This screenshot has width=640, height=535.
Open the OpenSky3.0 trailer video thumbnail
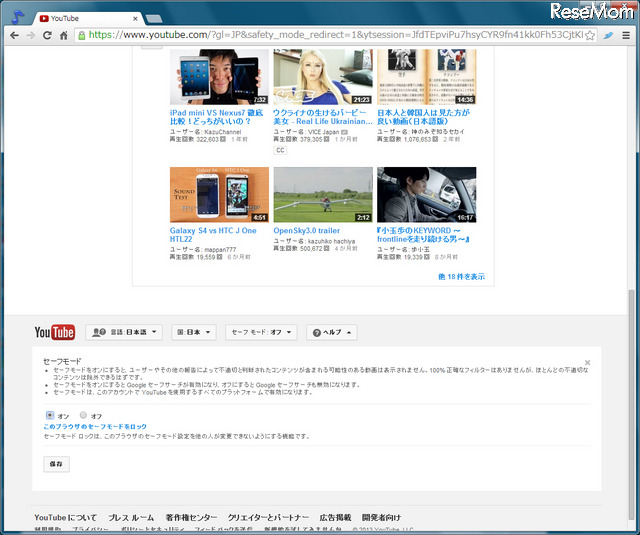point(322,194)
